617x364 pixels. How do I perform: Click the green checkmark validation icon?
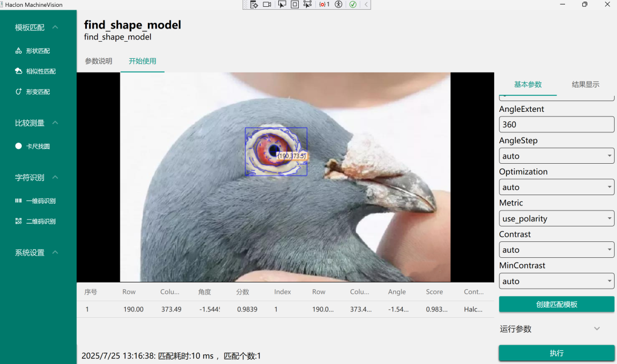(353, 5)
